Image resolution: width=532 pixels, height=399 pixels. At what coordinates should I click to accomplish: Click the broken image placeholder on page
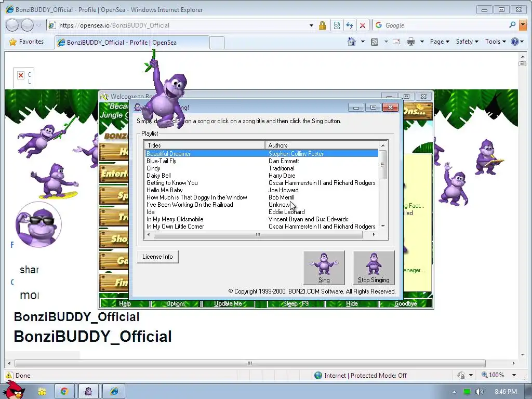(24, 78)
